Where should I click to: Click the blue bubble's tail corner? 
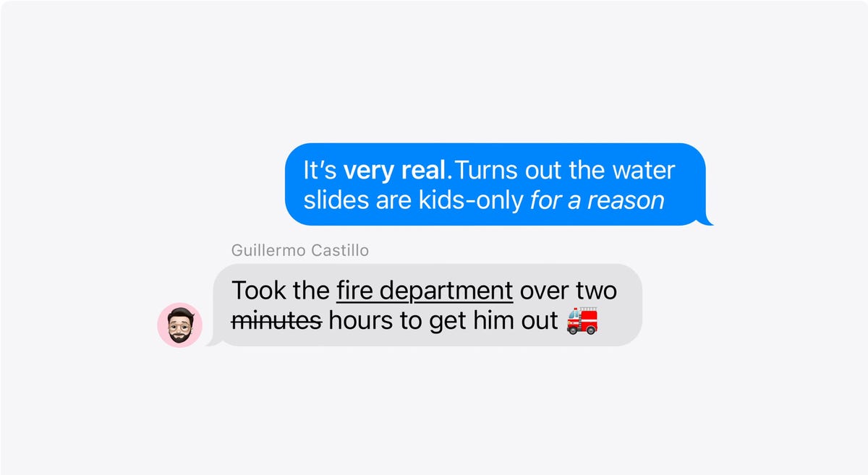[707, 219]
